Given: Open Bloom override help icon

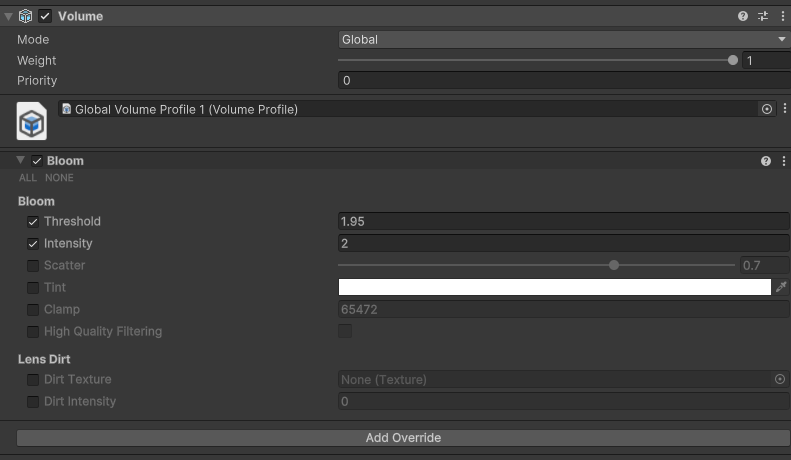Looking at the screenshot, I should [x=766, y=161].
